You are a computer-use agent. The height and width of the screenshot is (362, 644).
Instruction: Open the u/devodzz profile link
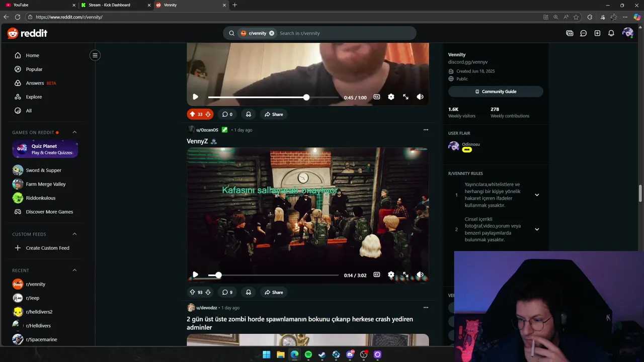click(206, 308)
